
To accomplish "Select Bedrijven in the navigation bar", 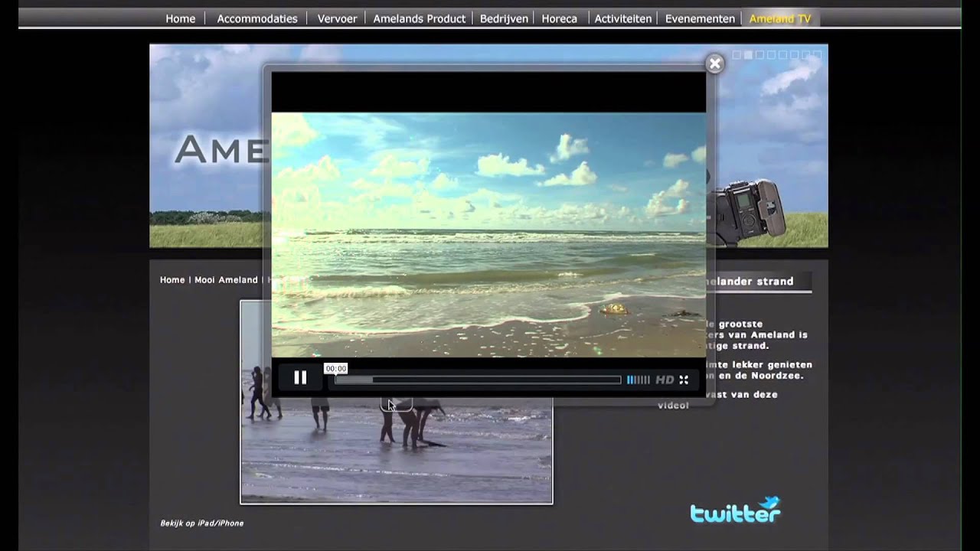I will point(504,18).
